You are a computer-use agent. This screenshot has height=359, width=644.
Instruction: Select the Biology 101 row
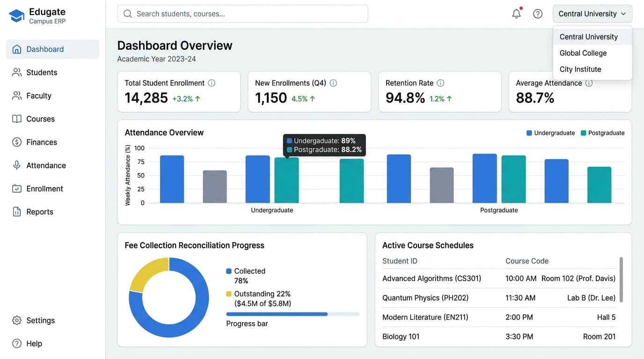coord(499,337)
